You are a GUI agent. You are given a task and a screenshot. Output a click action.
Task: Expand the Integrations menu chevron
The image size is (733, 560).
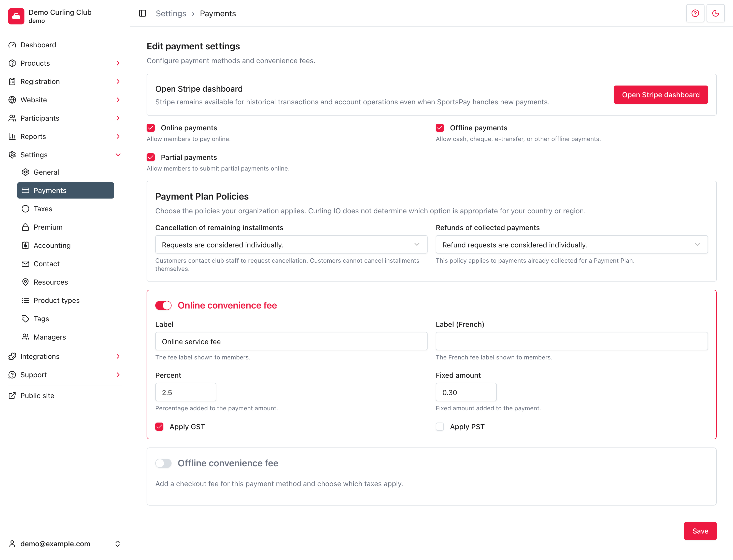[x=118, y=356]
